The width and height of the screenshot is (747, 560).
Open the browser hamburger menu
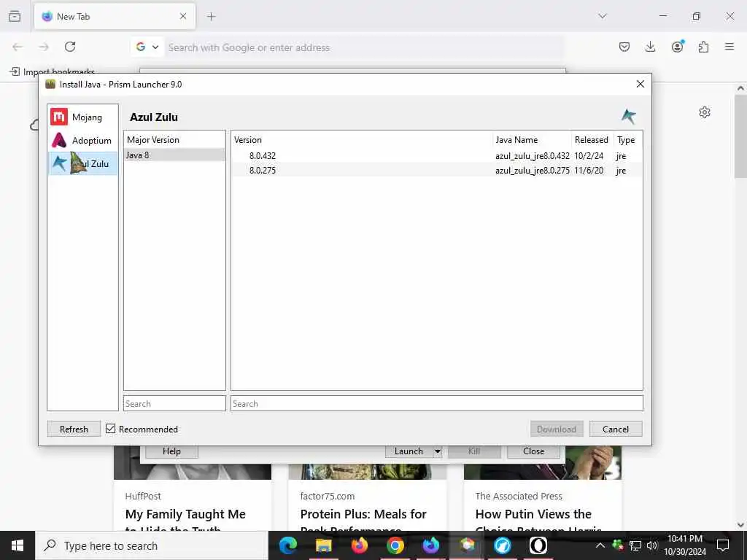(729, 47)
